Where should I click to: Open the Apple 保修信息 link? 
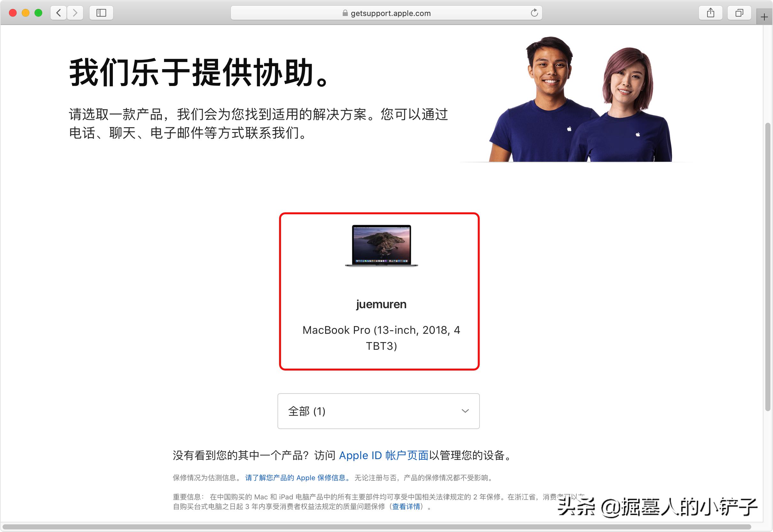(x=295, y=478)
